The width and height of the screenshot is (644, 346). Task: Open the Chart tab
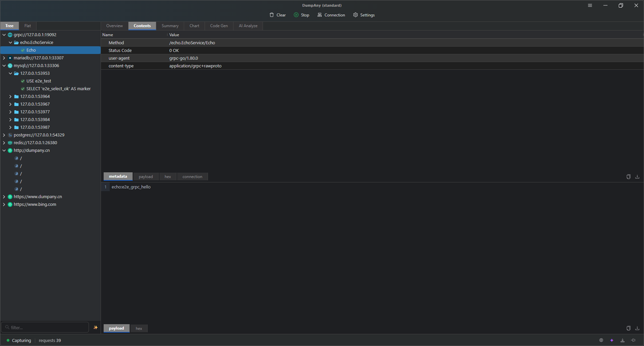tap(194, 26)
